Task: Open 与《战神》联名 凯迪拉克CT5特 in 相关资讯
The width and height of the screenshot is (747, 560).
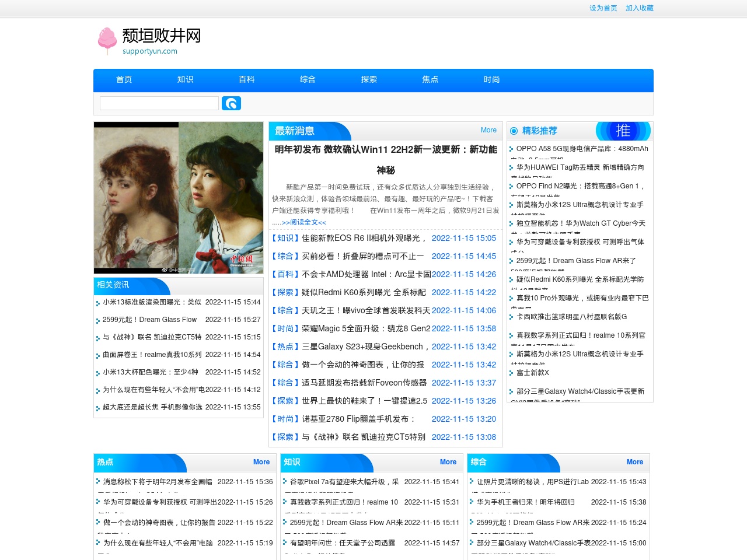Action: 152,337
